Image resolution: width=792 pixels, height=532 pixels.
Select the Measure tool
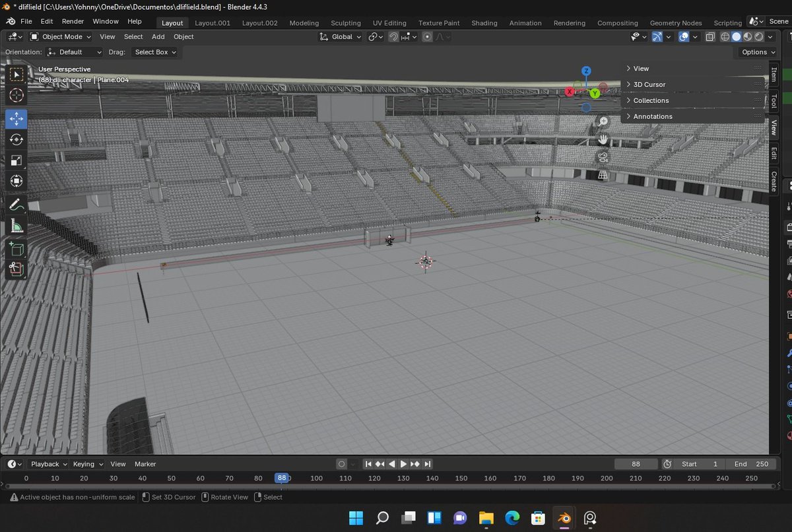pyautogui.click(x=16, y=226)
